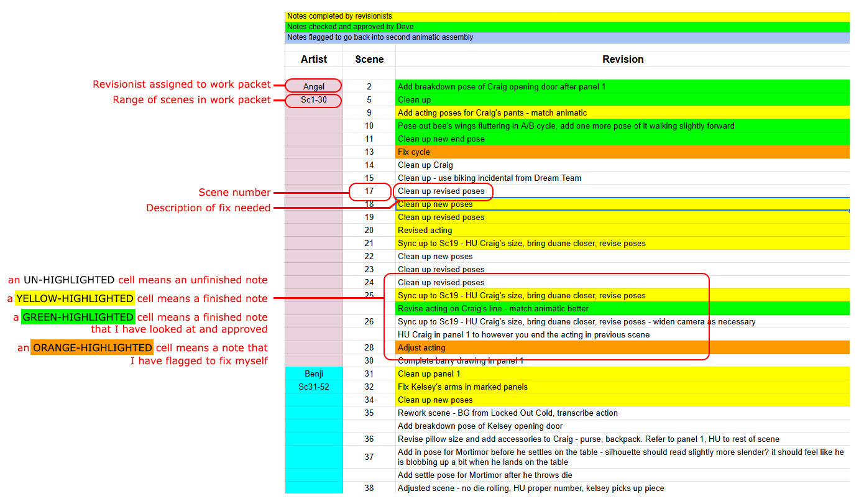Click scene number 5 cell
This screenshot has height=504, width=864.
coord(369,99)
